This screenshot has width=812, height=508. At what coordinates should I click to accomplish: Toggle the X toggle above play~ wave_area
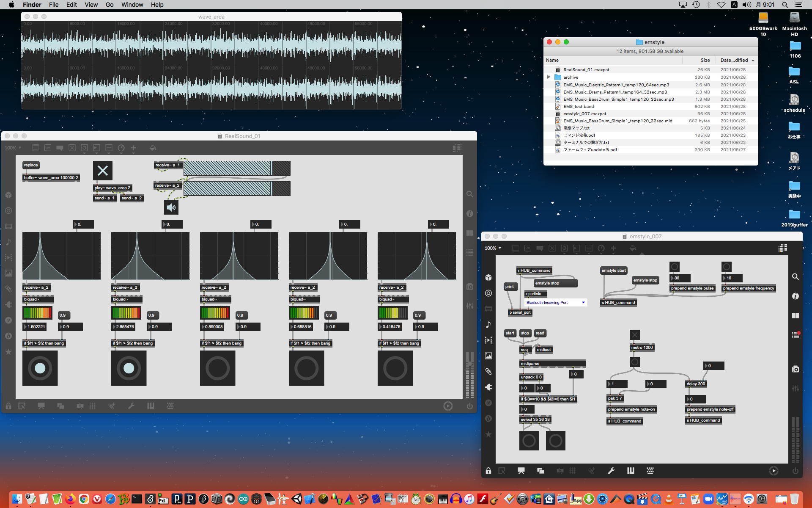[x=103, y=171]
